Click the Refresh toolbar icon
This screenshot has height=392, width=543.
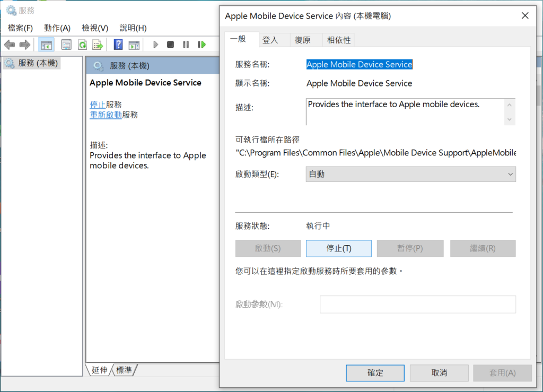coord(82,45)
